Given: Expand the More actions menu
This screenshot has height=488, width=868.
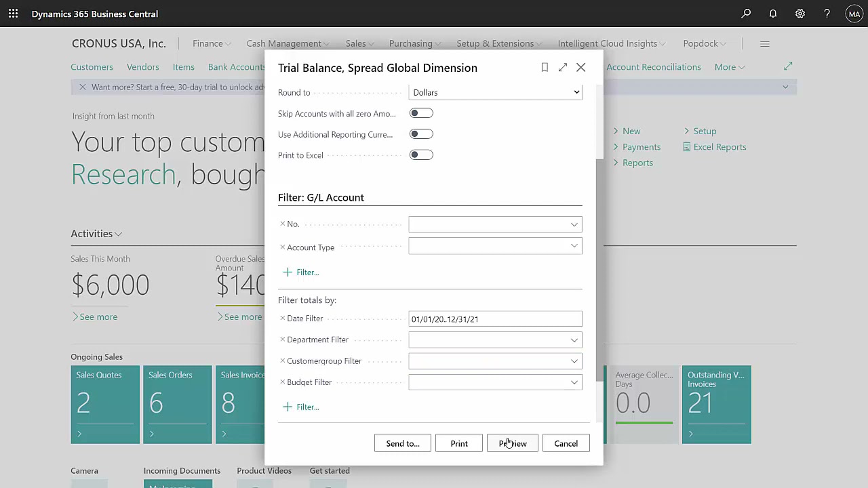Looking at the screenshot, I should (730, 66).
